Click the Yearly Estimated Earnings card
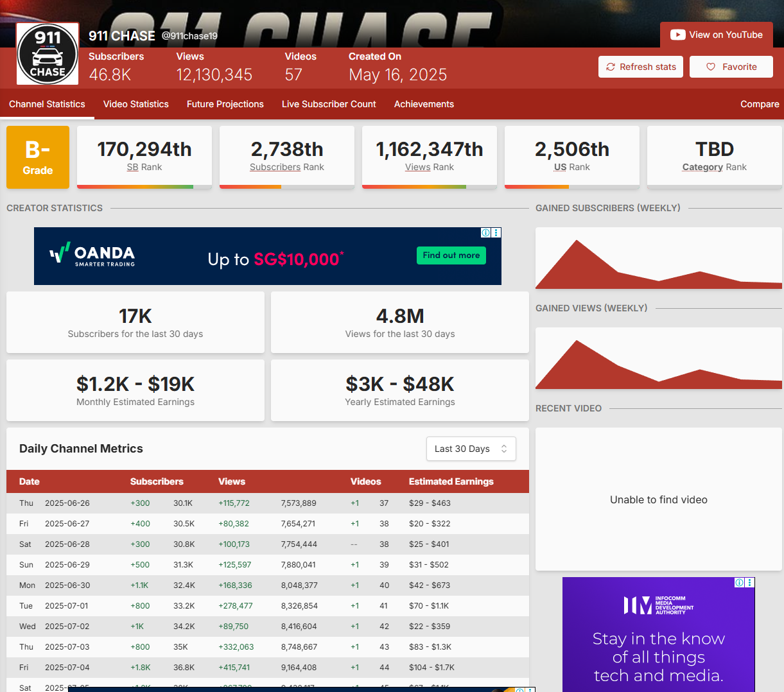The width and height of the screenshot is (784, 692). pyautogui.click(x=400, y=390)
